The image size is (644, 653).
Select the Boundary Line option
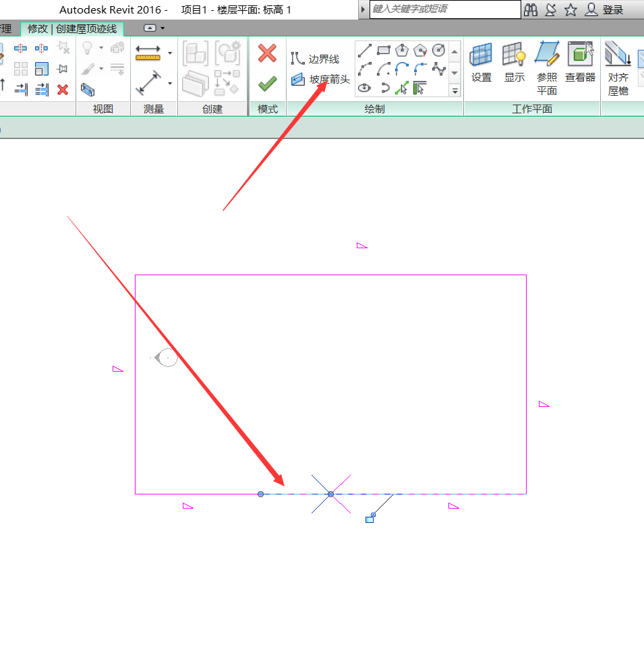pyautogui.click(x=316, y=59)
